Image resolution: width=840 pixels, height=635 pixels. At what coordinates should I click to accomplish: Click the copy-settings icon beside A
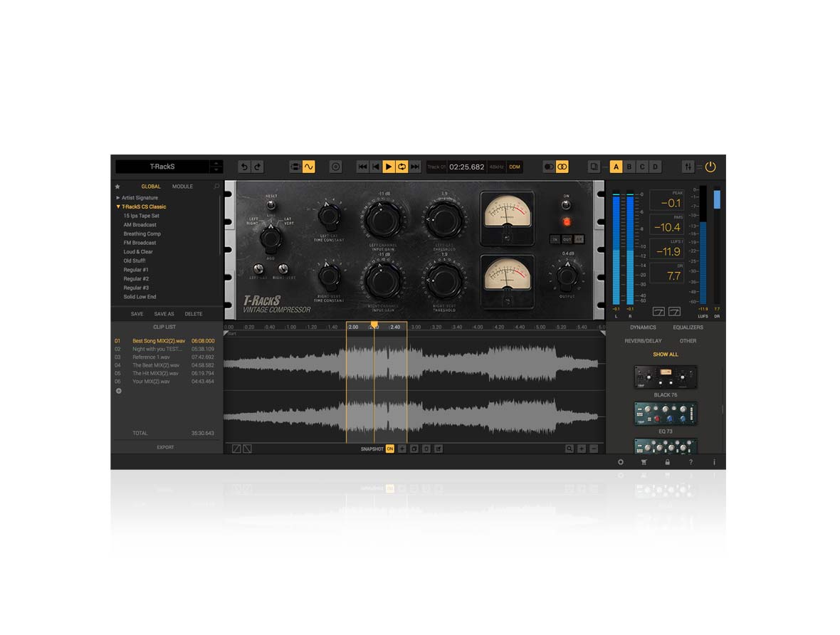(594, 167)
